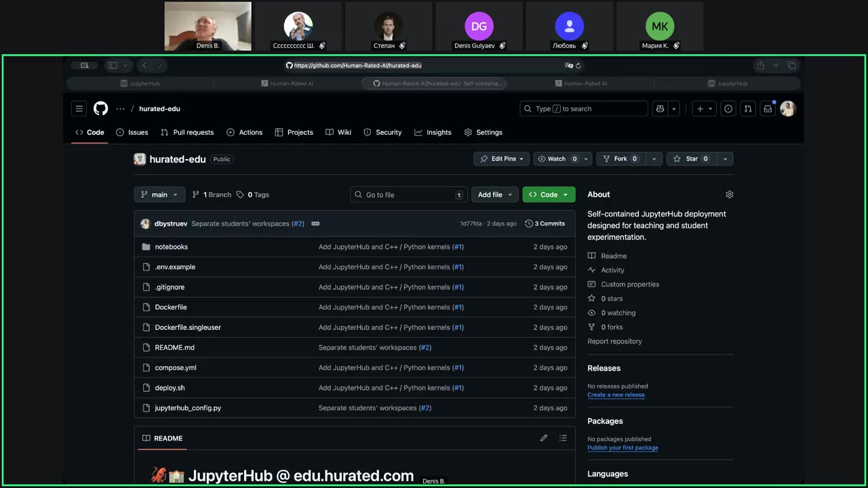Open the Actions tab
Screen dimensions: 868x488
245,132
